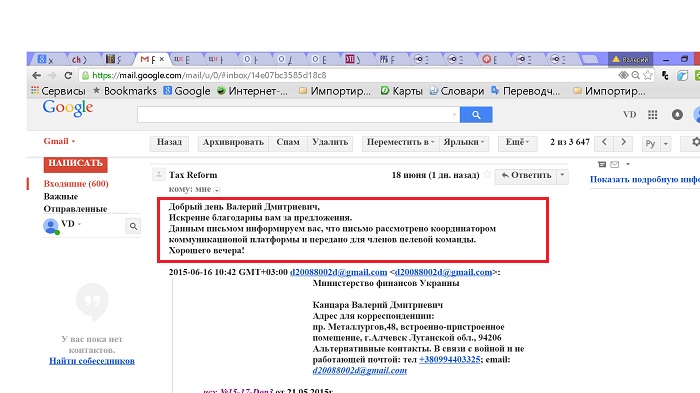Open Google notifications bell
This screenshot has width=700, height=393.
click(677, 115)
